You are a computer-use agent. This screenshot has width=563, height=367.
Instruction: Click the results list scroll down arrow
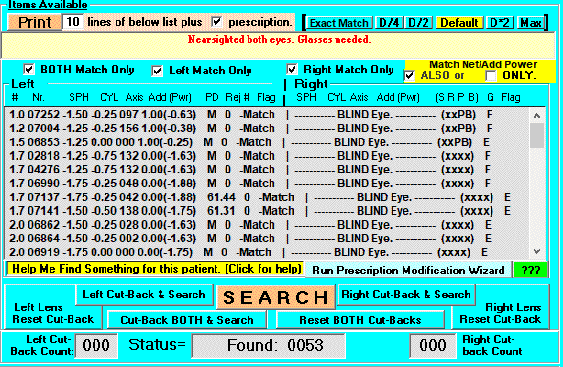pos(537,251)
